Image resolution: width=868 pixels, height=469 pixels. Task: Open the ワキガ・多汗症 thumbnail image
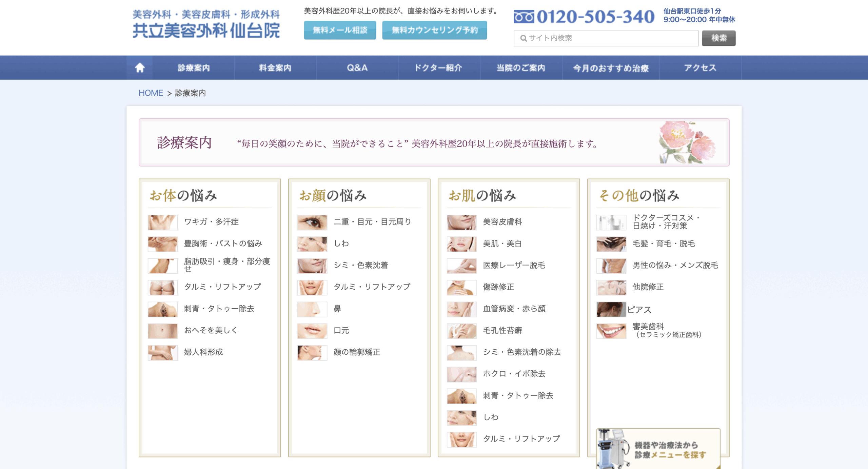pyautogui.click(x=163, y=222)
